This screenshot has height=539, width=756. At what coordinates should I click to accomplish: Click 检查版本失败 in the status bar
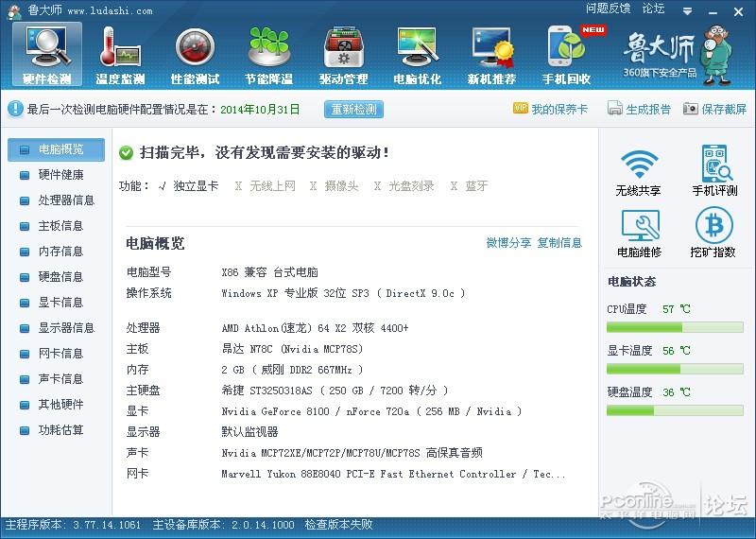click(338, 525)
